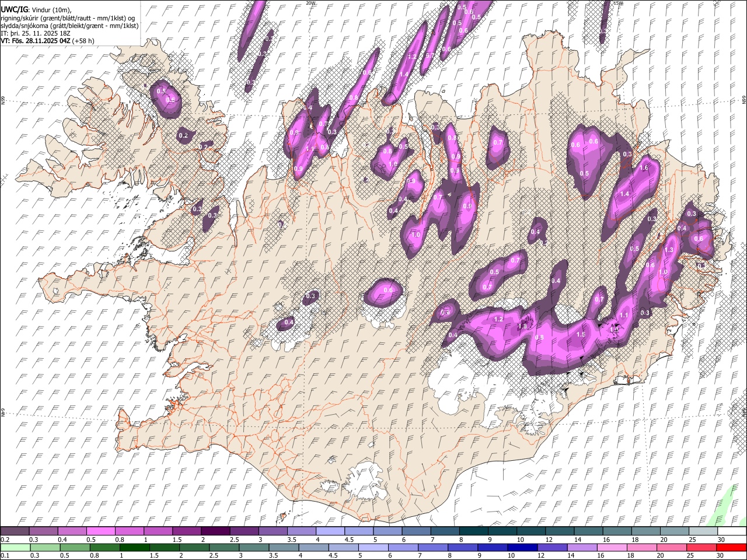The width and height of the screenshot is (747, 560).
Task: Click the 15W longitude label
Action: (x=619, y=3)
